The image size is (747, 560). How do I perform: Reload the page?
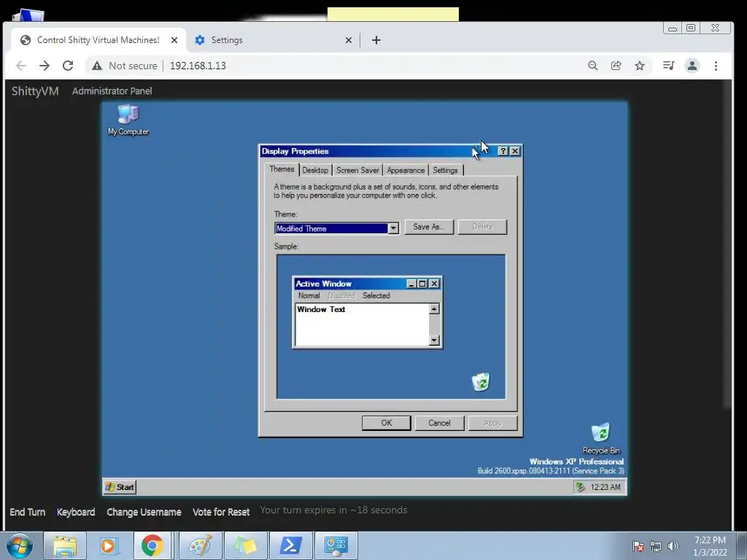(68, 66)
